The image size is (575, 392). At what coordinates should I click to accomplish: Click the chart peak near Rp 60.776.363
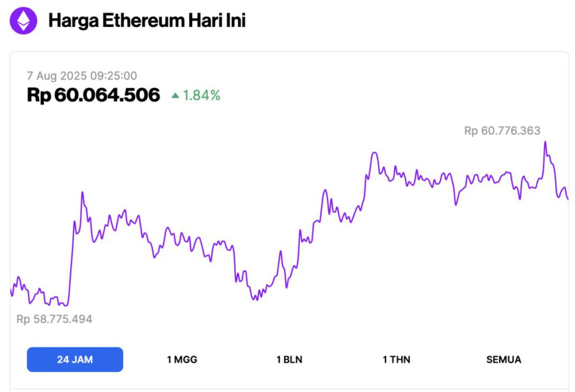tap(545, 143)
